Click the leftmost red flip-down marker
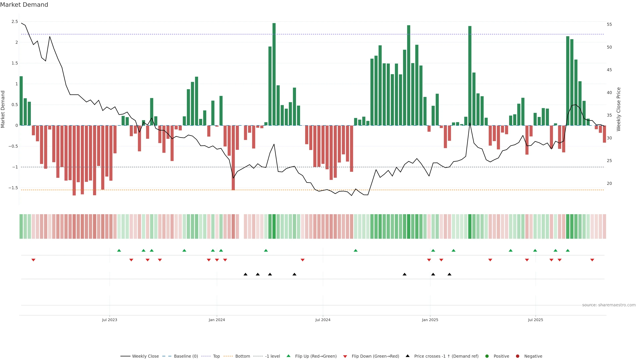 coord(33,260)
